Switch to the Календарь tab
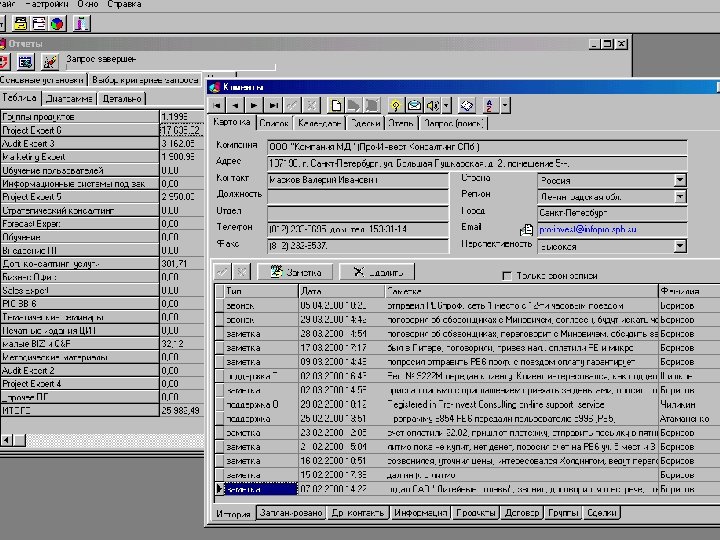The height and width of the screenshot is (540, 720). (319, 123)
